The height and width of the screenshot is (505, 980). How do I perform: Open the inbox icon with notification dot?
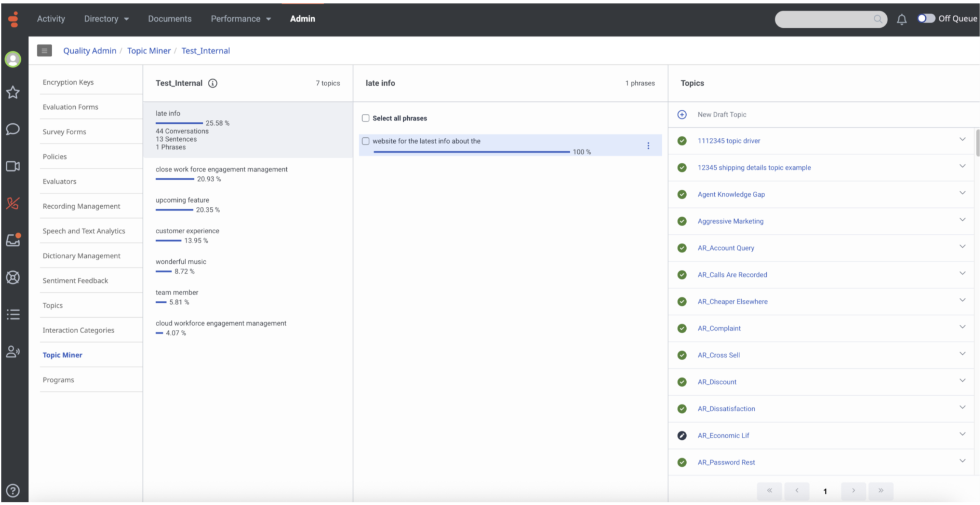[x=13, y=240]
